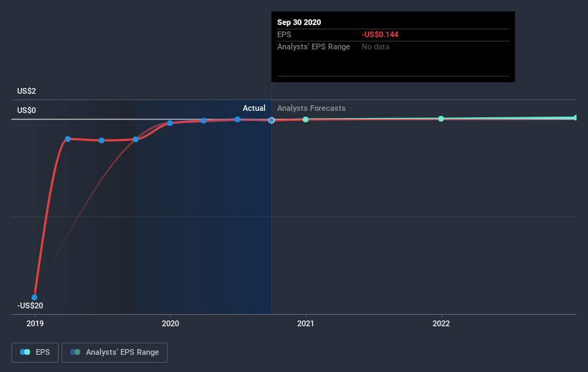Image resolution: width=588 pixels, height=372 pixels.
Task: Click the Analysts' EPS Range row label in tooltip
Action: (314, 46)
